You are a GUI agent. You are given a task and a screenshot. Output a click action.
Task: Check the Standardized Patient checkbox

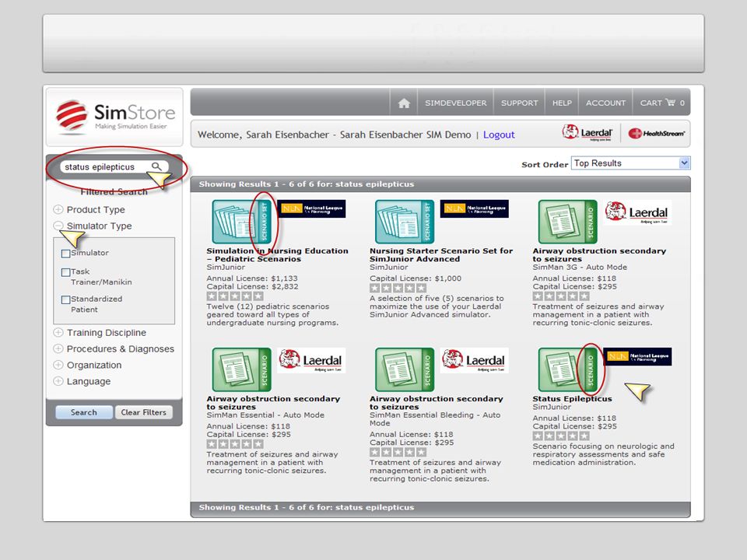point(65,299)
